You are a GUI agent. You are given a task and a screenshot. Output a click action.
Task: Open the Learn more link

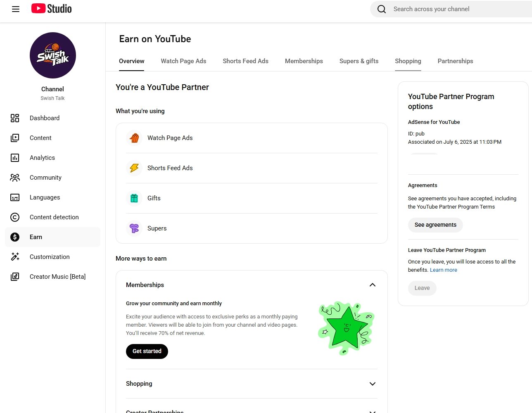pyautogui.click(x=443, y=270)
